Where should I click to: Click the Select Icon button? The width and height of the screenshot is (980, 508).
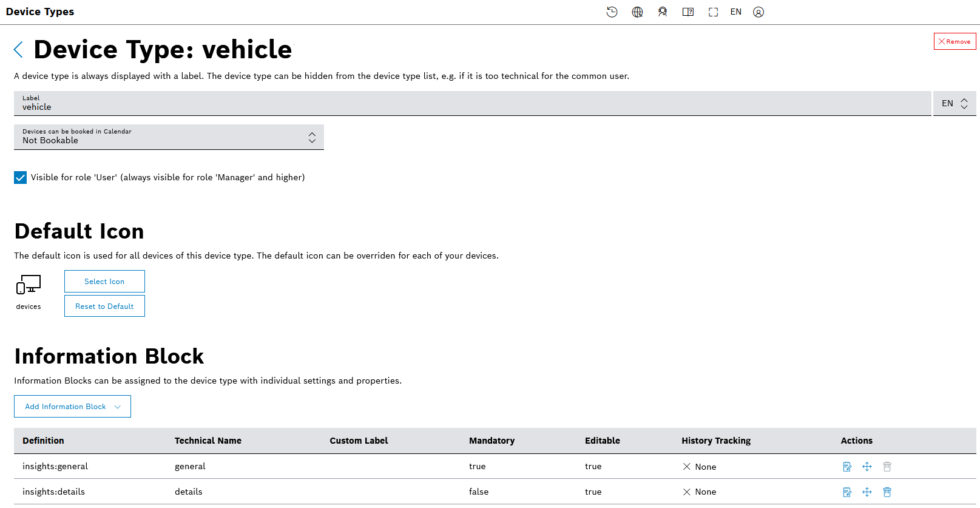tap(104, 282)
